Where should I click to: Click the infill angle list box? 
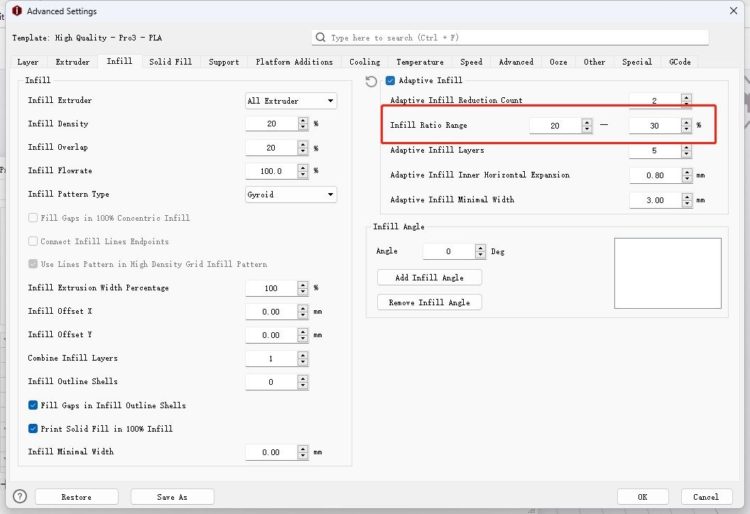pos(668,273)
